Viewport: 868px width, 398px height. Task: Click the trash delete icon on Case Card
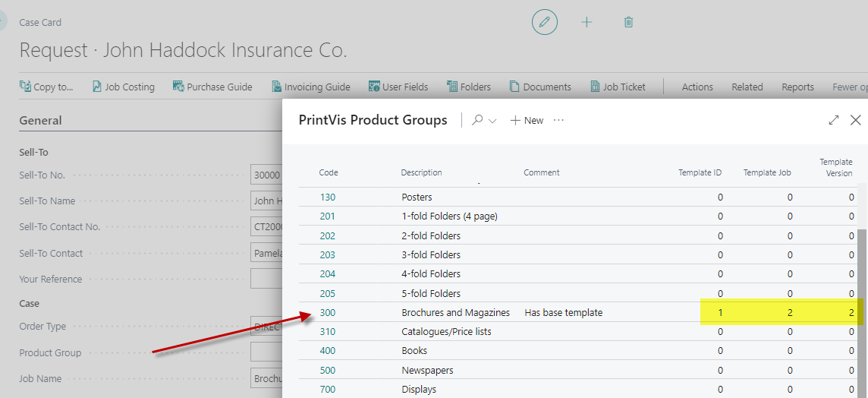coord(628,22)
